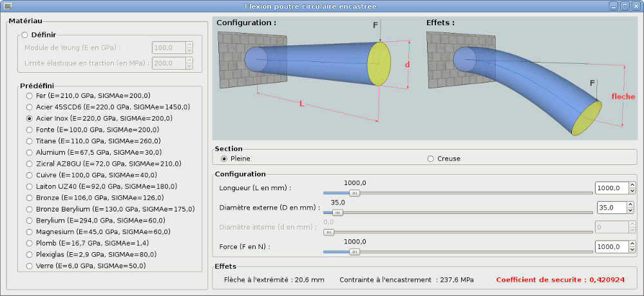Viewport: 644px width, 296px height.
Task: Maximize the Flexion poutre window
Action: (x=624, y=6)
